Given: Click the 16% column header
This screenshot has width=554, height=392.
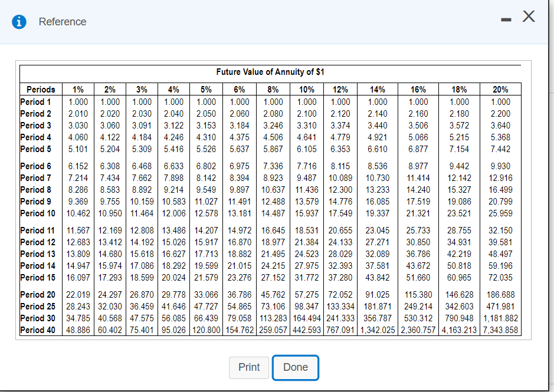Looking at the screenshot, I should (x=418, y=90).
